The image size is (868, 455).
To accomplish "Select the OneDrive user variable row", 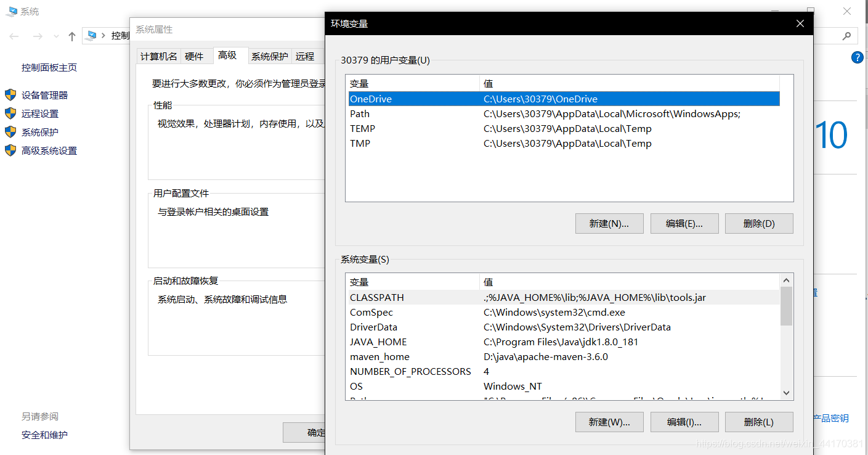I will (x=564, y=99).
